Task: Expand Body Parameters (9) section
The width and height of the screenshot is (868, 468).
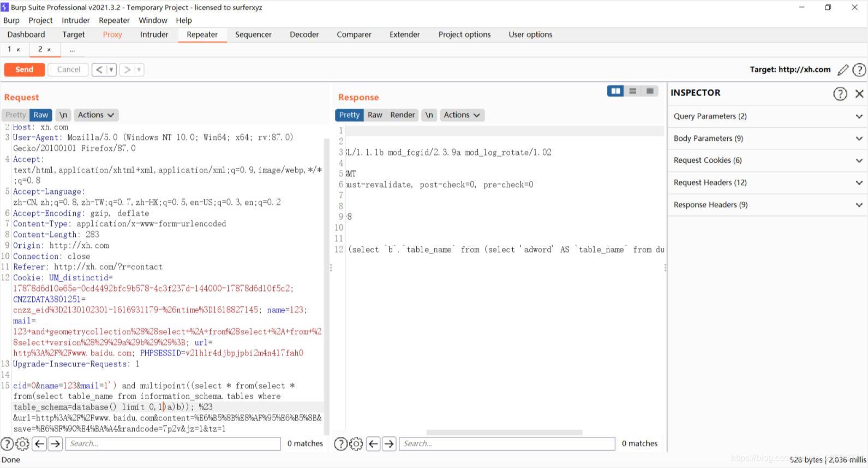Action: [x=767, y=139]
